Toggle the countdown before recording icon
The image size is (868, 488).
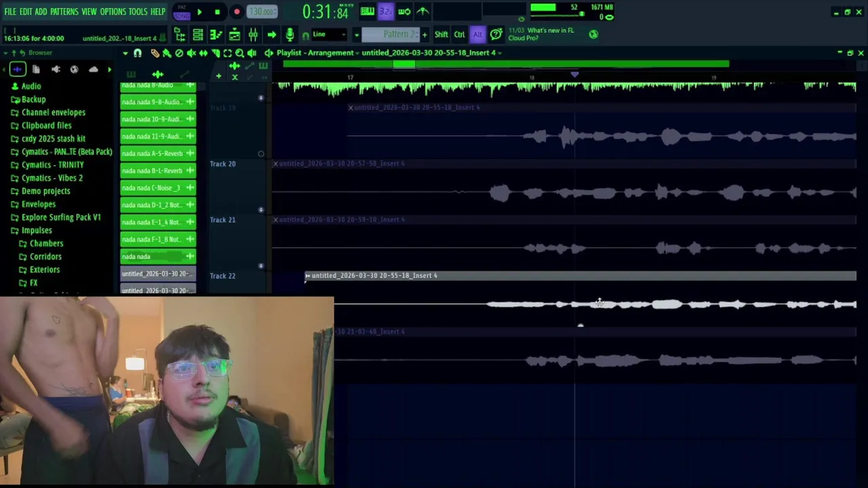tap(386, 12)
